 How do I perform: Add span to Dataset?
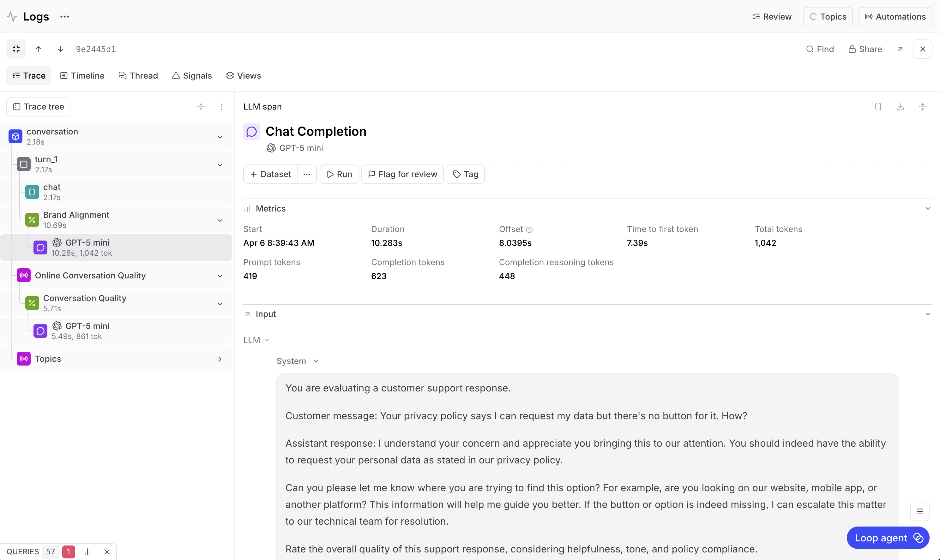(x=270, y=174)
